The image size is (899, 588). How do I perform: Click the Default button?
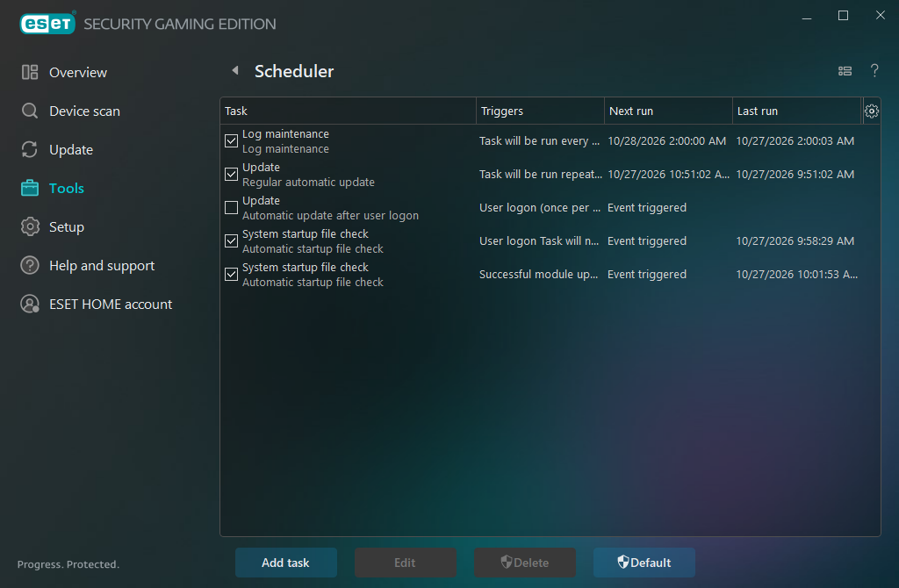pos(644,563)
